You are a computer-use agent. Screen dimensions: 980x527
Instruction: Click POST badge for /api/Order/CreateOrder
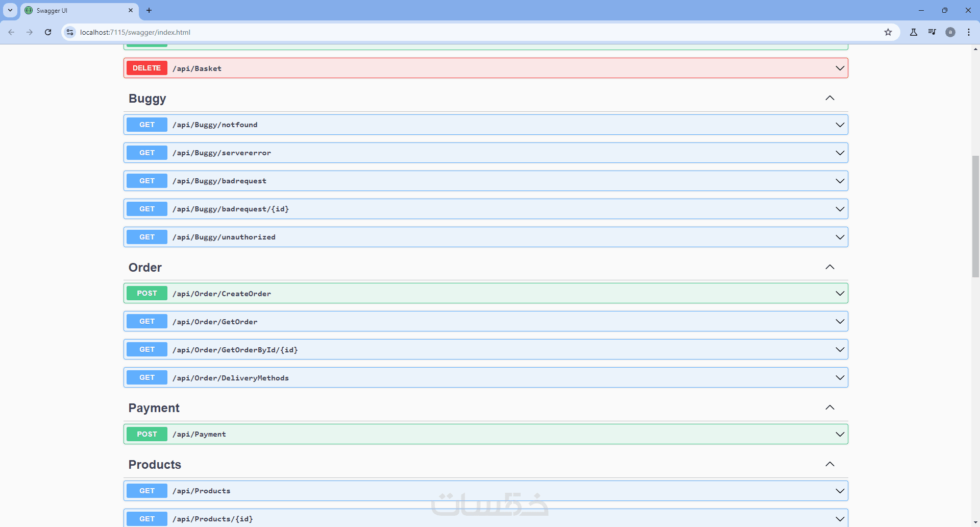(x=147, y=293)
